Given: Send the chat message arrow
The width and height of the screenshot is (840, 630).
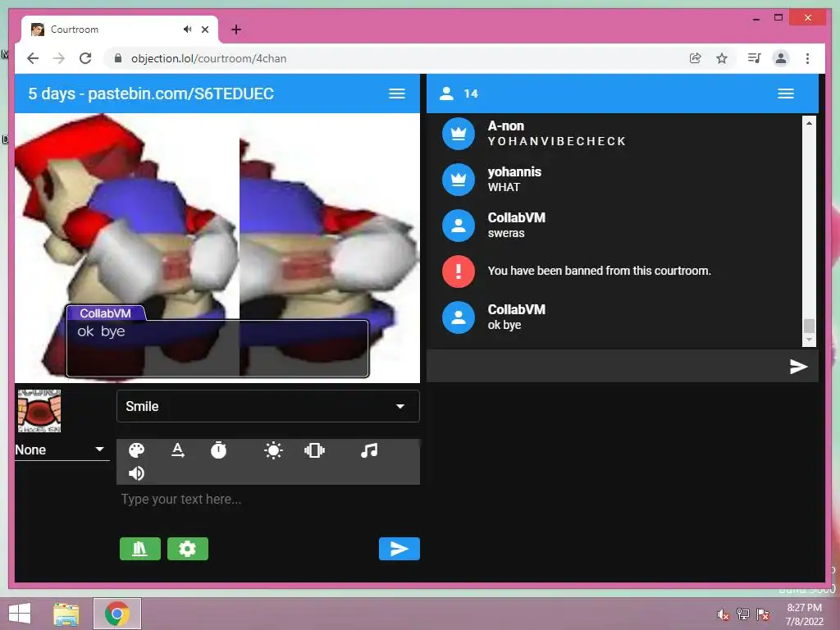Looking at the screenshot, I should coord(798,367).
